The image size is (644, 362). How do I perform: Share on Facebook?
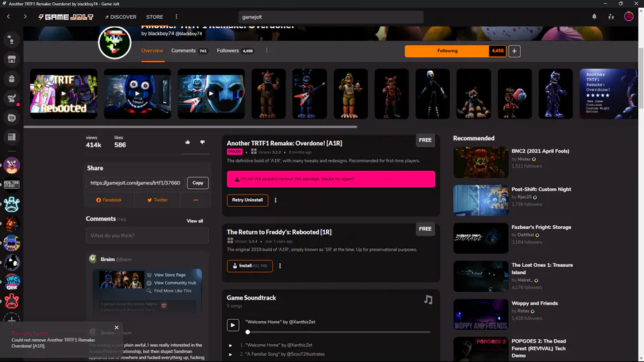coord(109,200)
